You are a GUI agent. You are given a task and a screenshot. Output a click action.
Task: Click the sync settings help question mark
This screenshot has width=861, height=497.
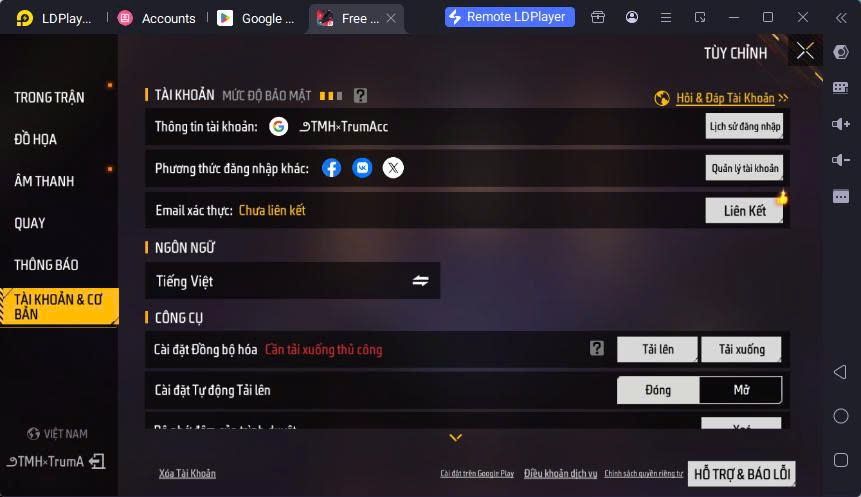597,348
